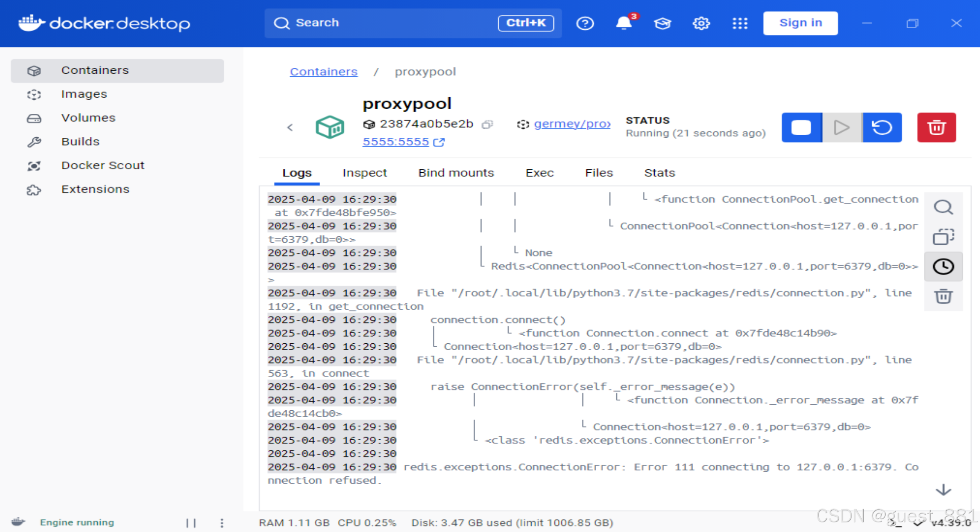Restart the proxypool container

pyautogui.click(x=882, y=127)
